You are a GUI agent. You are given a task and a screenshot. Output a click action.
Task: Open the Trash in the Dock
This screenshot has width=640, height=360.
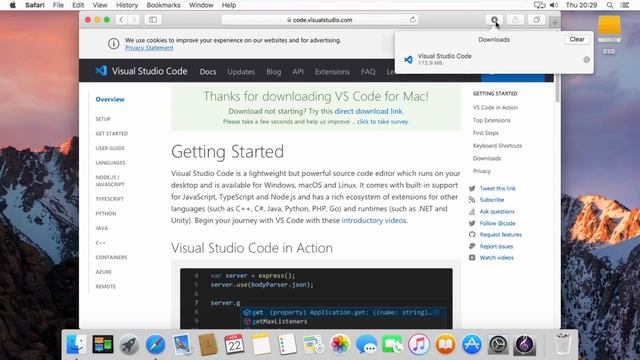tap(563, 344)
